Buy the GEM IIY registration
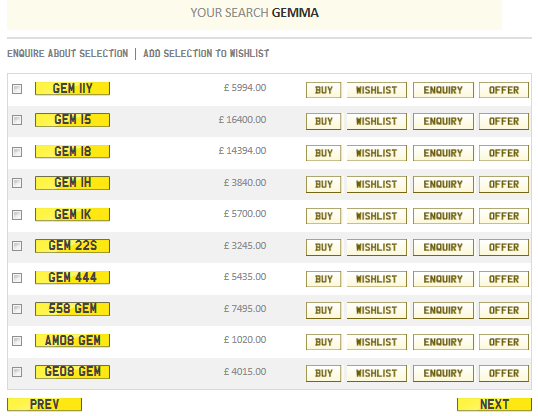538x416 pixels. pyautogui.click(x=324, y=90)
